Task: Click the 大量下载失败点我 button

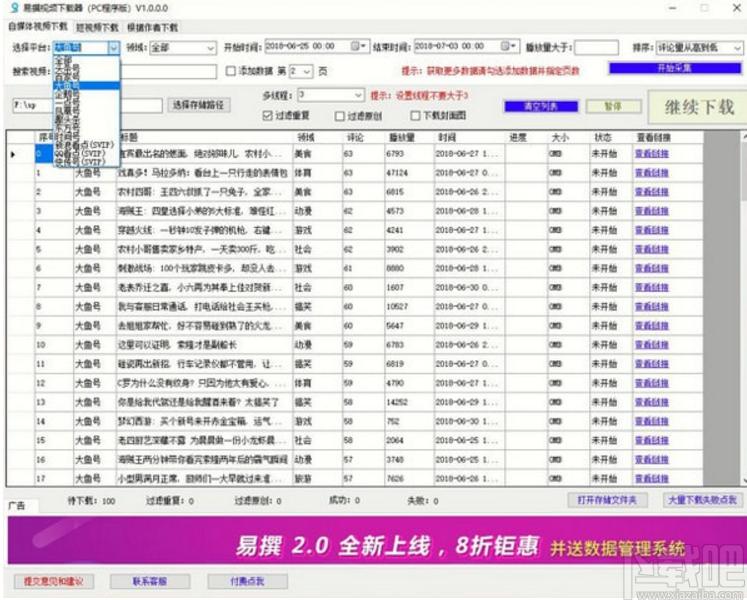Action: coord(703,500)
